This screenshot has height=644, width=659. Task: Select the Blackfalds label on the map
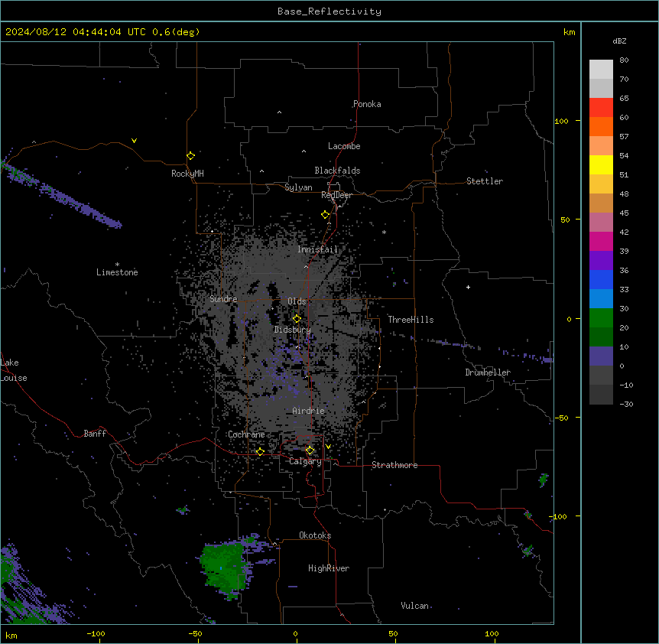(x=337, y=171)
